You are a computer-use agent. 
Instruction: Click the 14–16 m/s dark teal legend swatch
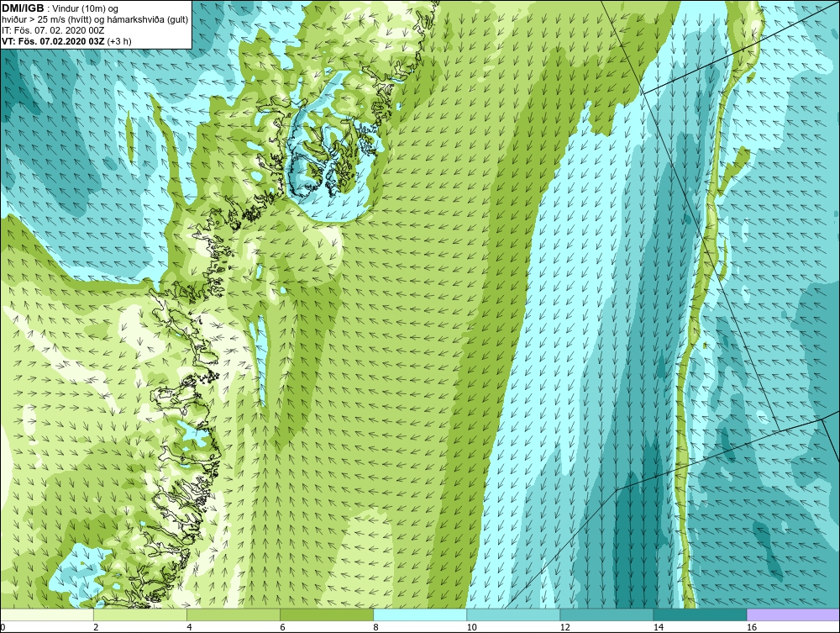click(x=700, y=615)
